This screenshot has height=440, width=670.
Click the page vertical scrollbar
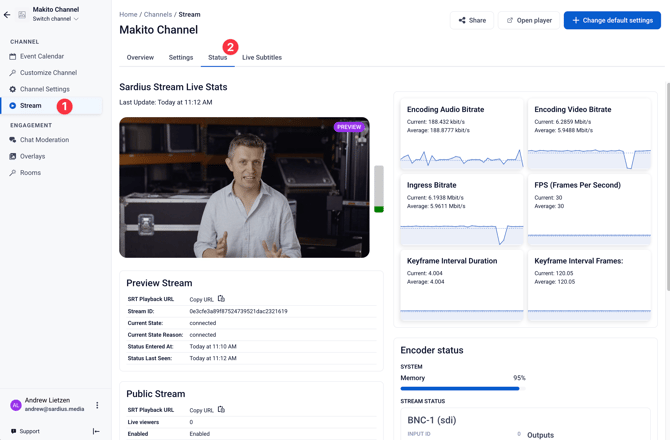pyautogui.click(x=668, y=187)
